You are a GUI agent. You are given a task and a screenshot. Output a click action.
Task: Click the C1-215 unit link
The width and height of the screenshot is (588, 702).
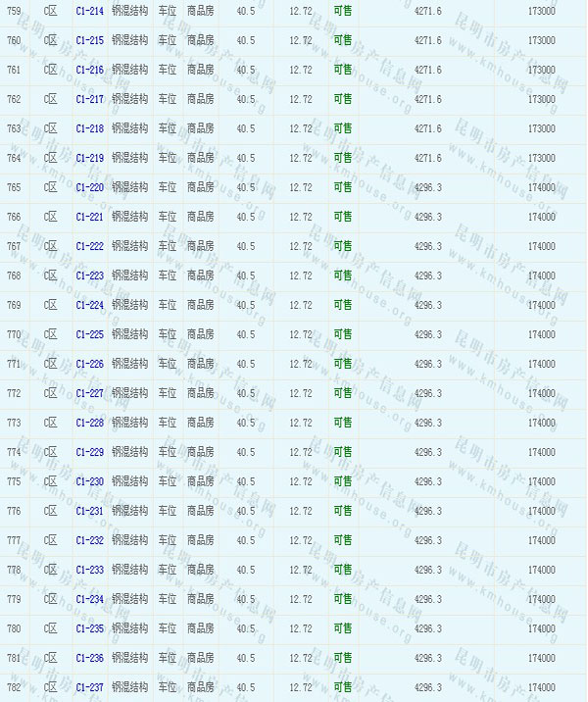coord(89,40)
